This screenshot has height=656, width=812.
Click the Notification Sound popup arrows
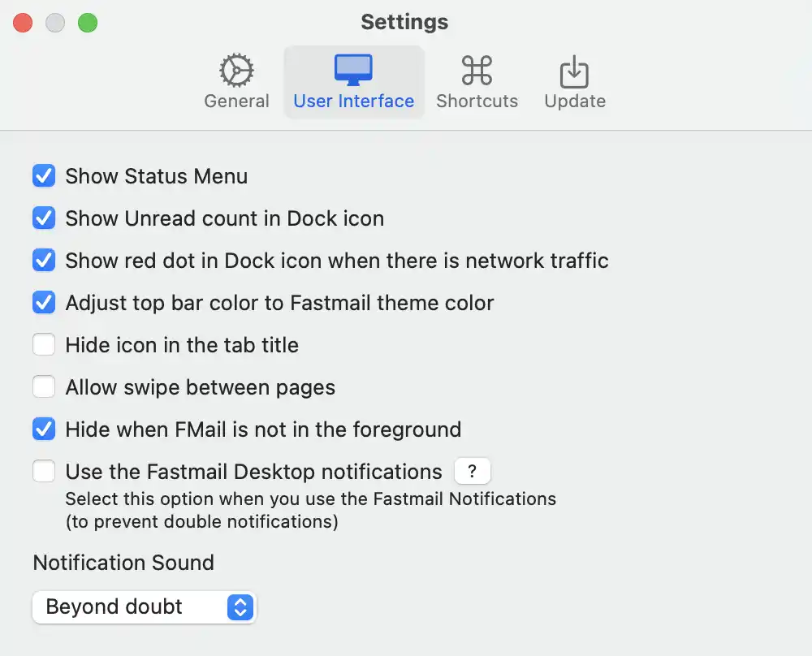point(240,607)
